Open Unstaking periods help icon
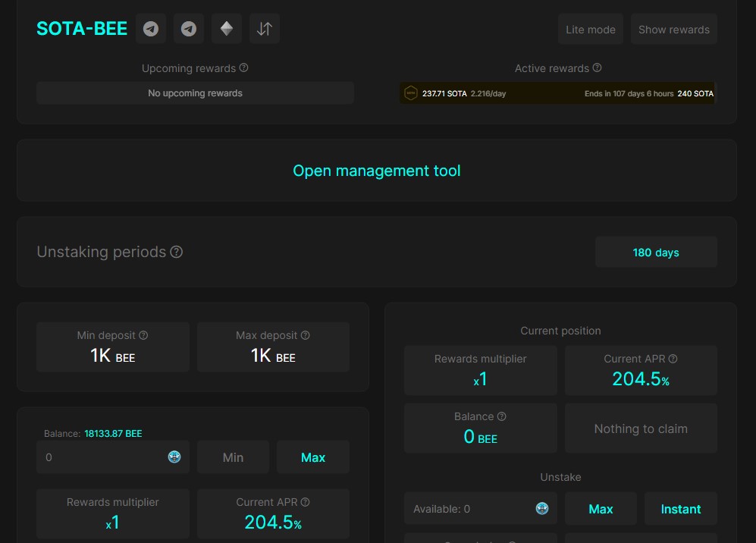This screenshot has width=756, height=543. click(x=177, y=252)
